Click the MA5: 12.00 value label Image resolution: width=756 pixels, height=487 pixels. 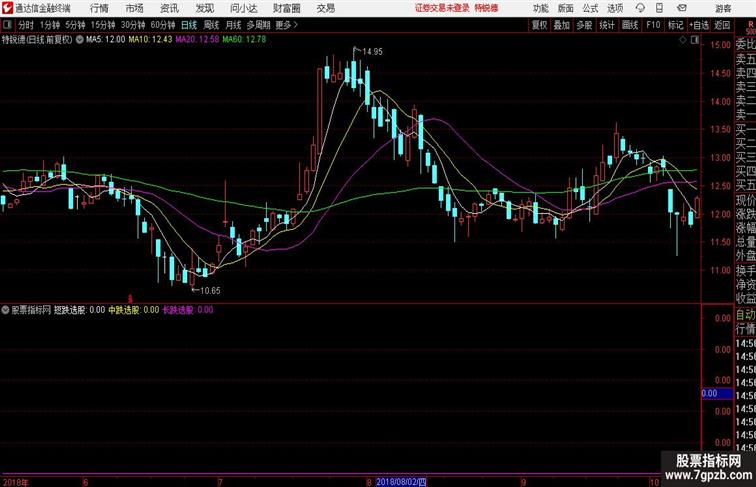(106, 40)
